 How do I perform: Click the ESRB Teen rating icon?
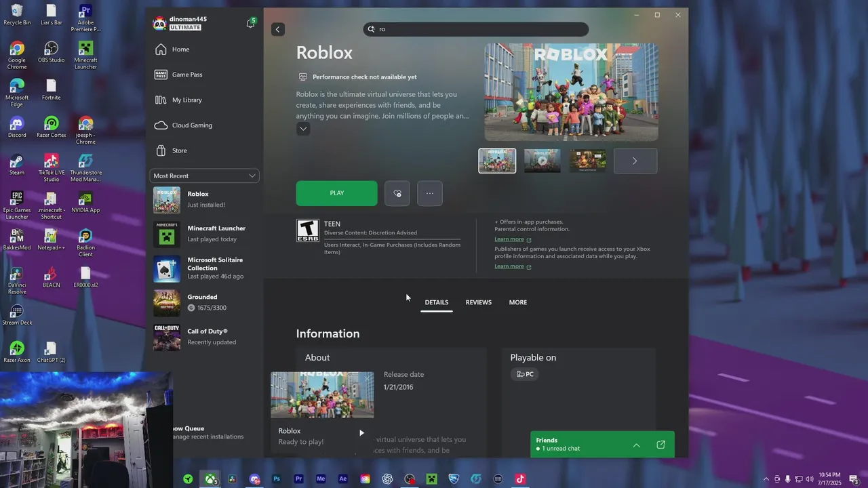[307, 230]
